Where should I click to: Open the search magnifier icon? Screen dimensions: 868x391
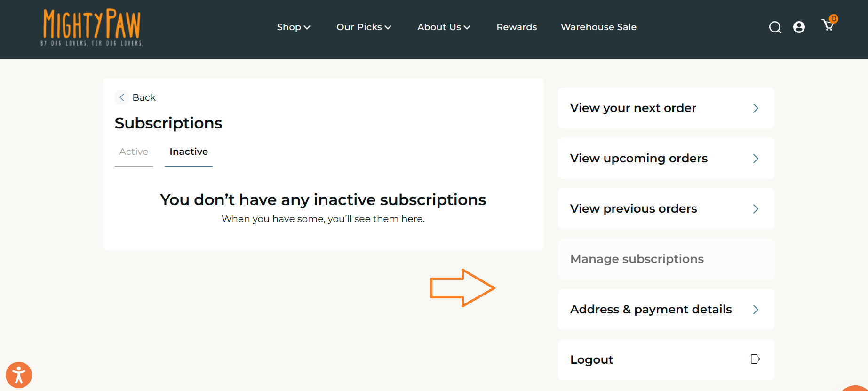point(775,28)
